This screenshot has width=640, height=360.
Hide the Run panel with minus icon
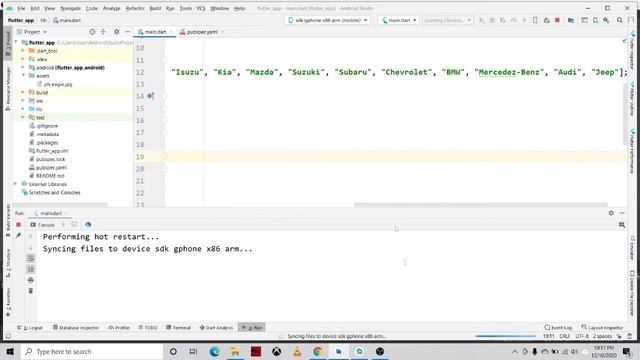click(x=622, y=213)
